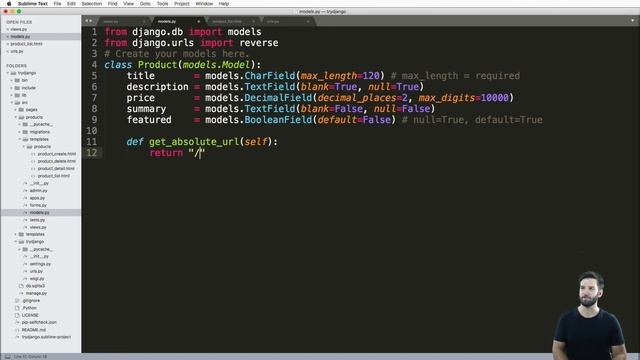Click the .Python file icon

click(x=17, y=308)
